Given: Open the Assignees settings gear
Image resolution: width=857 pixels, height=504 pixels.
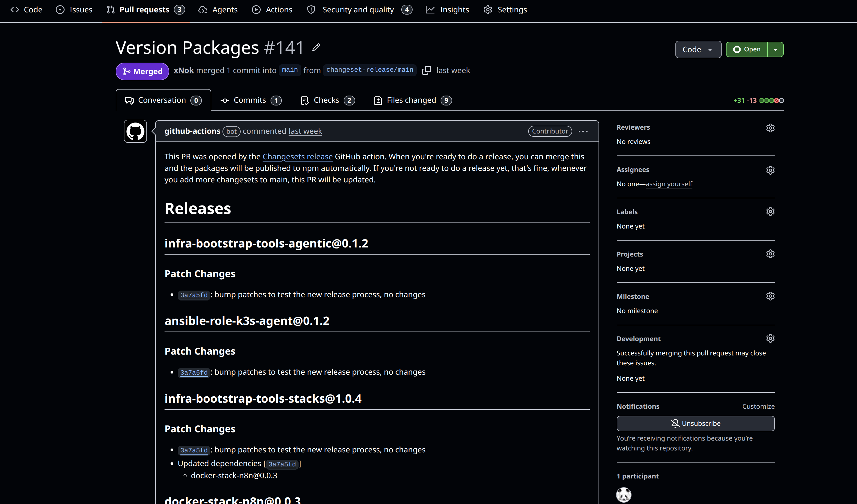Looking at the screenshot, I should pos(770,170).
